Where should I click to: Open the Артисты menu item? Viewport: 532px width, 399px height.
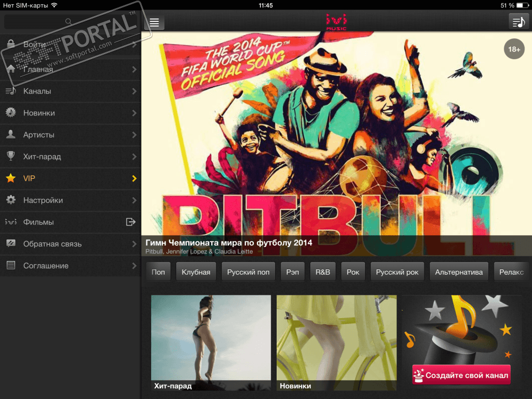pos(71,135)
